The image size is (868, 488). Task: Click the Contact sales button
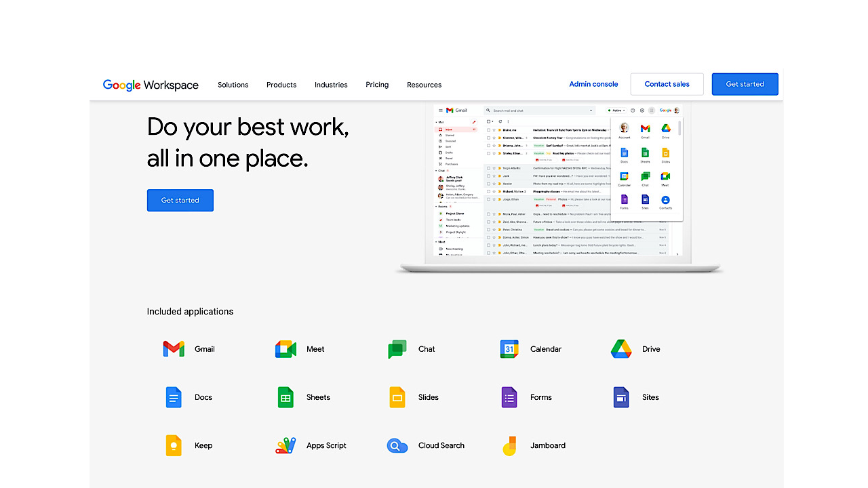tap(667, 84)
